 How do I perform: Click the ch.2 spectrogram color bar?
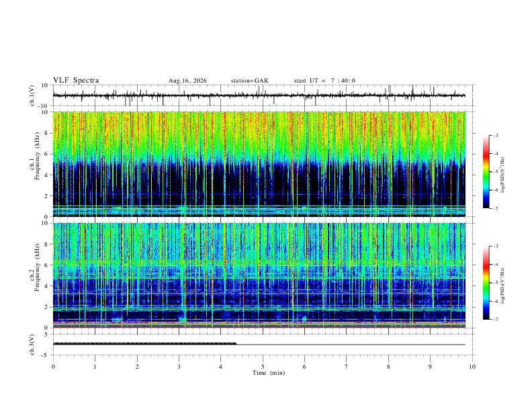pos(486,283)
